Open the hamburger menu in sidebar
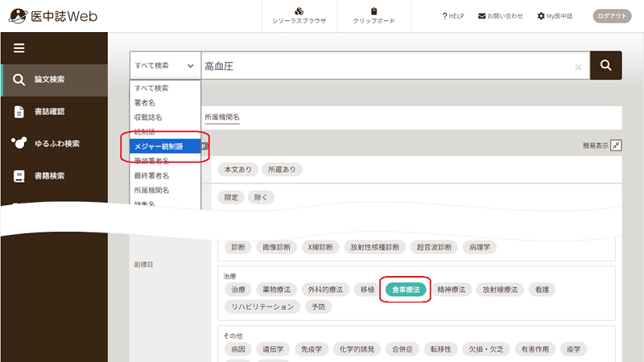Image resolution: width=644 pixels, height=362 pixels. coord(19,48)
